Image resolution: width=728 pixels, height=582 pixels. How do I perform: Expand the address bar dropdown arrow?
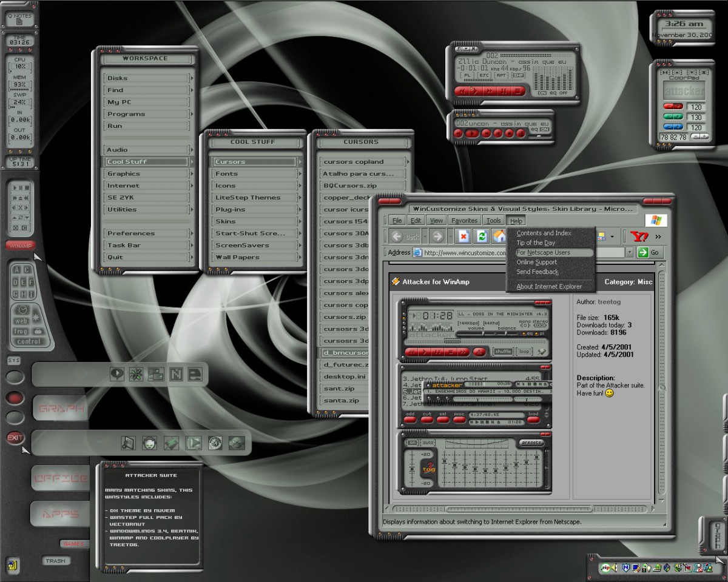[629, 252]
